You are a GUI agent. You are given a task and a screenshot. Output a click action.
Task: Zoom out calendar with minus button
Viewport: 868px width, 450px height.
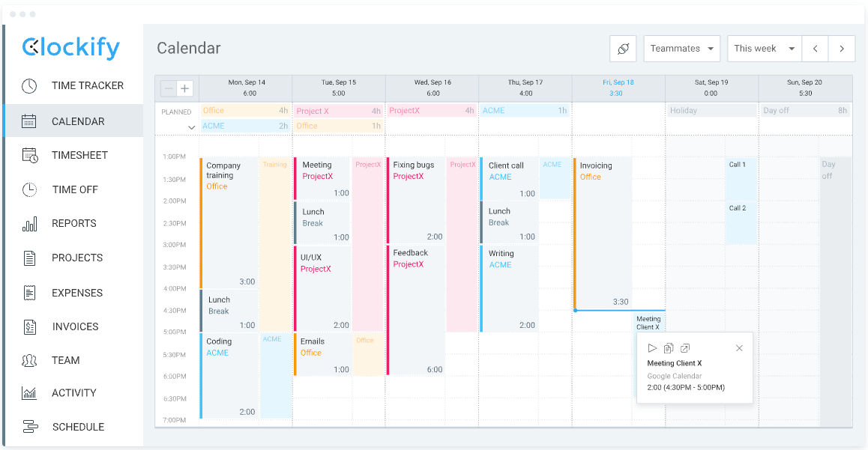169,88
